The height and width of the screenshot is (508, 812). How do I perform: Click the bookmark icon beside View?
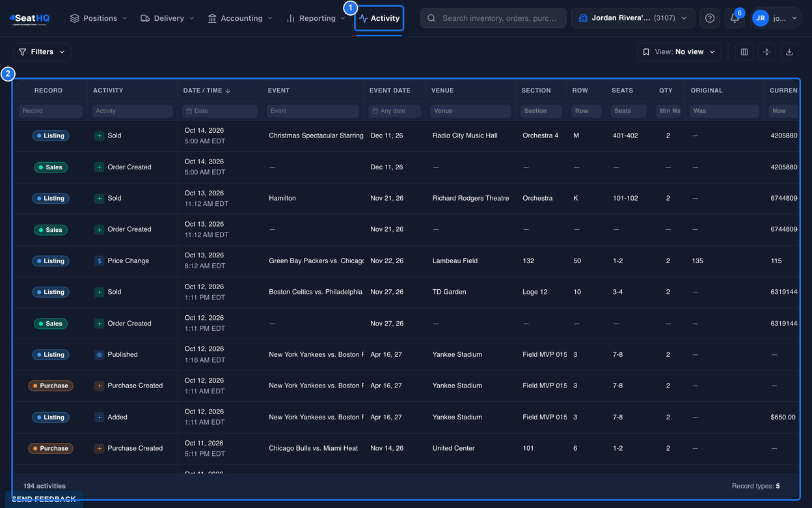pyautogui.click(x=646, y=52)
